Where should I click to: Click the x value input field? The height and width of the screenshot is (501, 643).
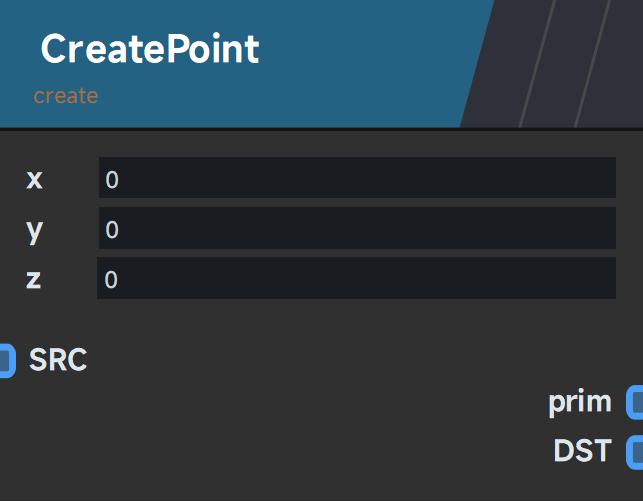click(x=356, y=179)
